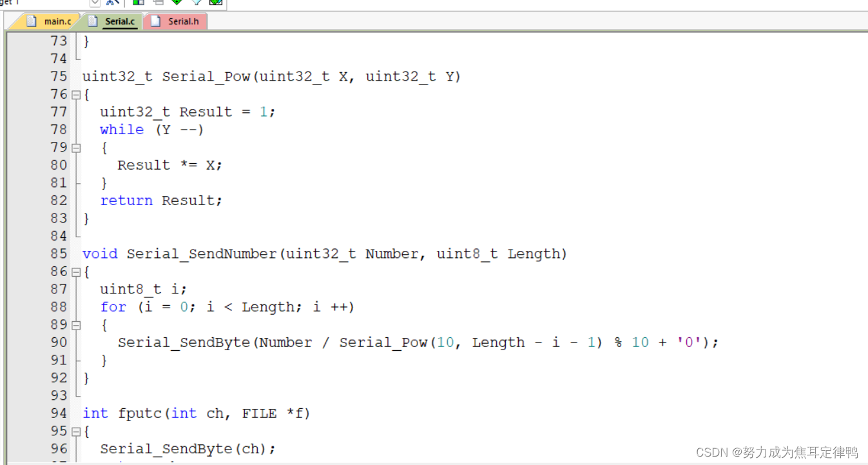Click the document icon on main.c tab
The height and width of the screenshot is (465, 868).
click(32, 21)
